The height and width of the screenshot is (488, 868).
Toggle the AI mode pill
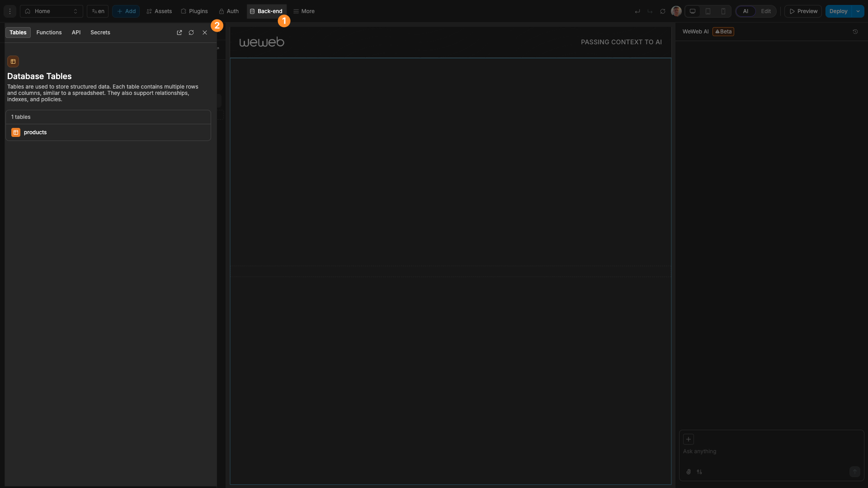[x=745, y=11]
